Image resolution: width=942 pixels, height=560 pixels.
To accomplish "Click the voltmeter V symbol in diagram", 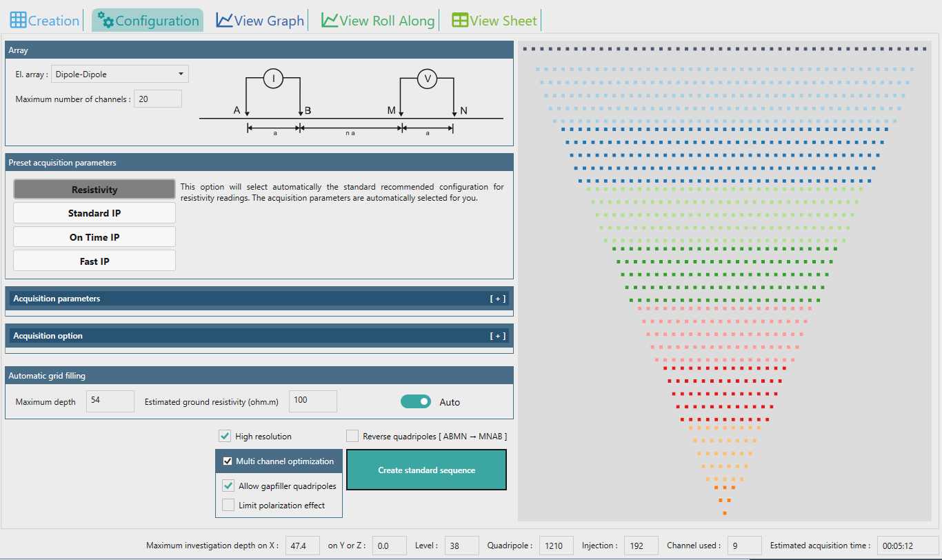I will coord(428,79).
